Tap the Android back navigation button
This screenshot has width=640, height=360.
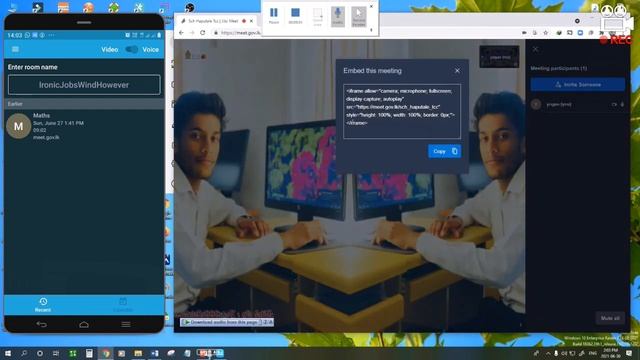pyautogui.click(x=42, y=324)
